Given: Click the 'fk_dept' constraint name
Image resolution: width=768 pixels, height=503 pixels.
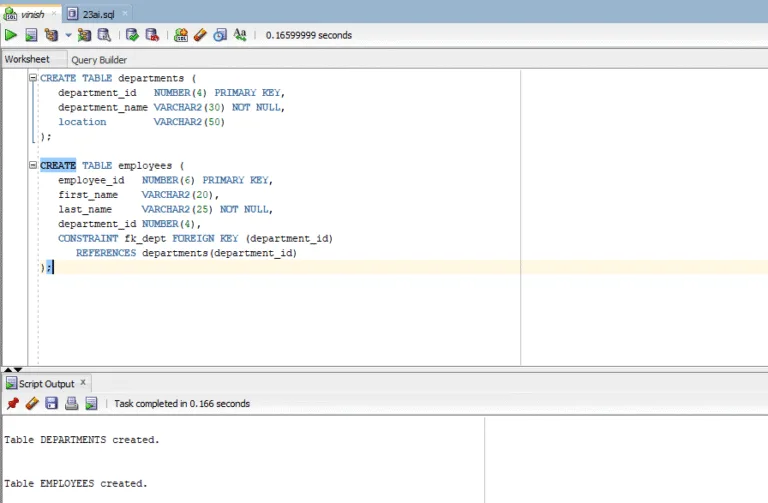Looking at the screenshot, I should pos(145,239).
